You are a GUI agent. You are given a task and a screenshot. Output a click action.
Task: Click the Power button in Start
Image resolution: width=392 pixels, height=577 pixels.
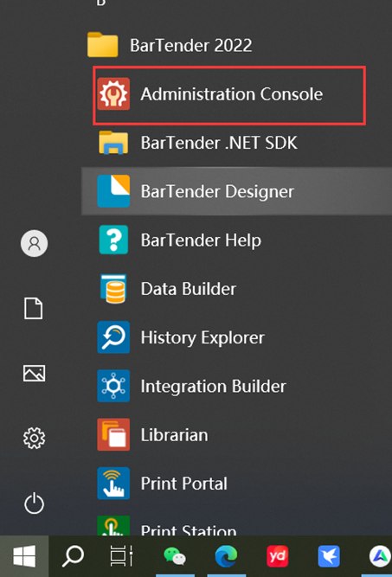(x=35, y=503)
